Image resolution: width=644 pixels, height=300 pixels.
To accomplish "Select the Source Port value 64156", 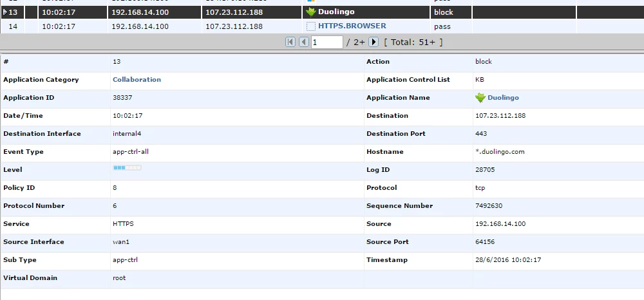I will pyautogui.click(x=485, y=242).
